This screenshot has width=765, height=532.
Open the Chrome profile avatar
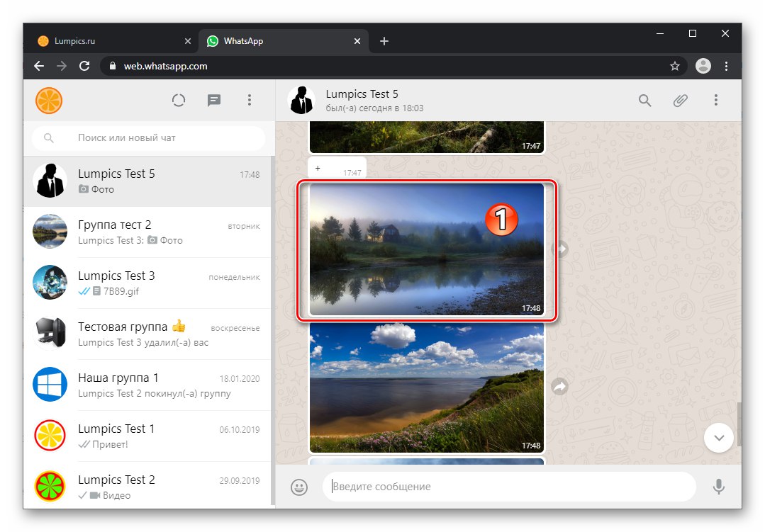703,65
